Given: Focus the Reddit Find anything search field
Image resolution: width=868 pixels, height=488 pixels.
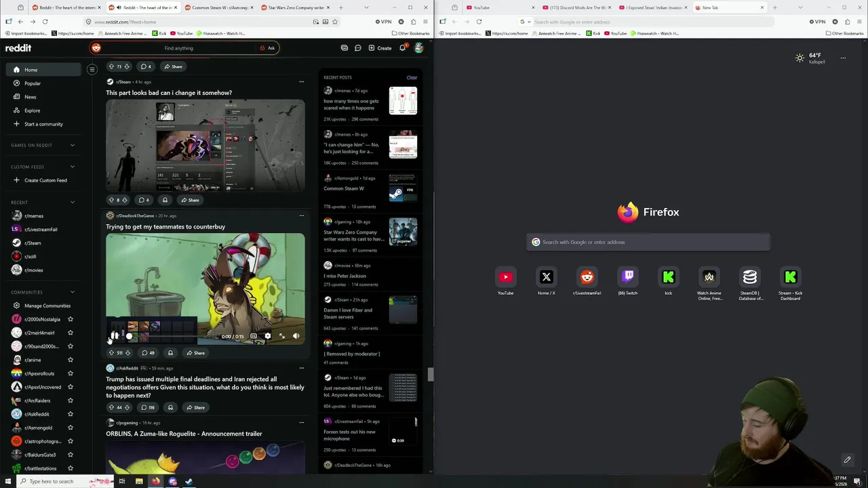Looking at the screenshot, I should coord(179,48).
